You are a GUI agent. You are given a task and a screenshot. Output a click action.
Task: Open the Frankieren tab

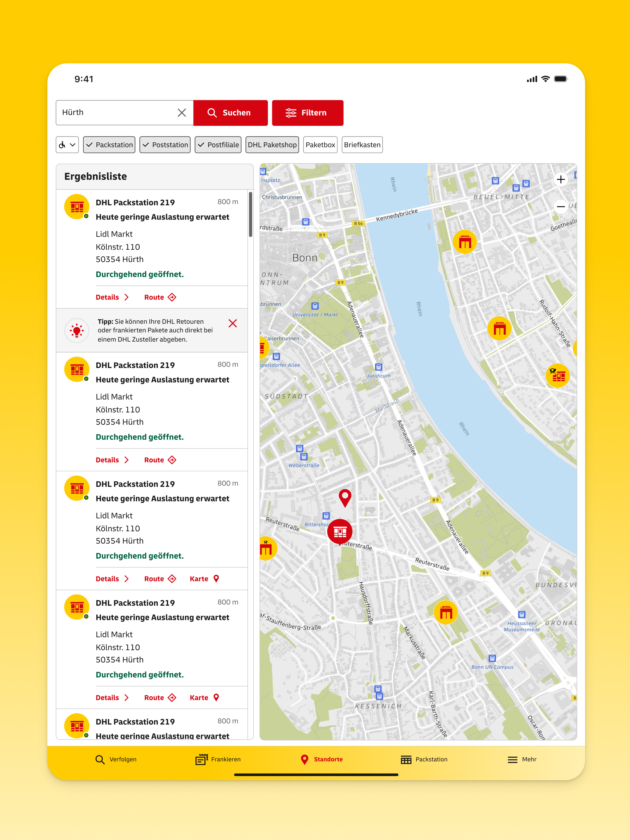tap(218, 759)
